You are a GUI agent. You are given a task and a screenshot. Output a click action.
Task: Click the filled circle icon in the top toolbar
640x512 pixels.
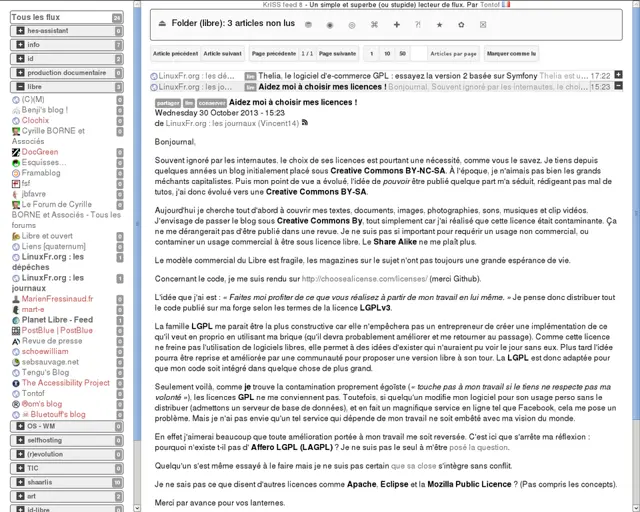tap(330, 25)
